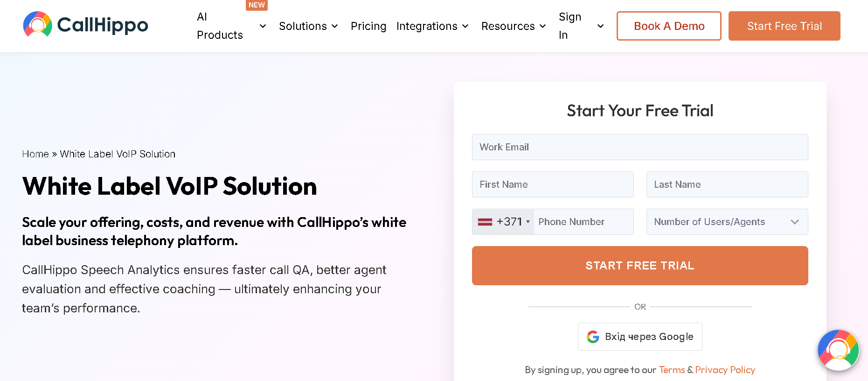
Task: Open the Solutions dropdown menu
Action: click(308, 26)
